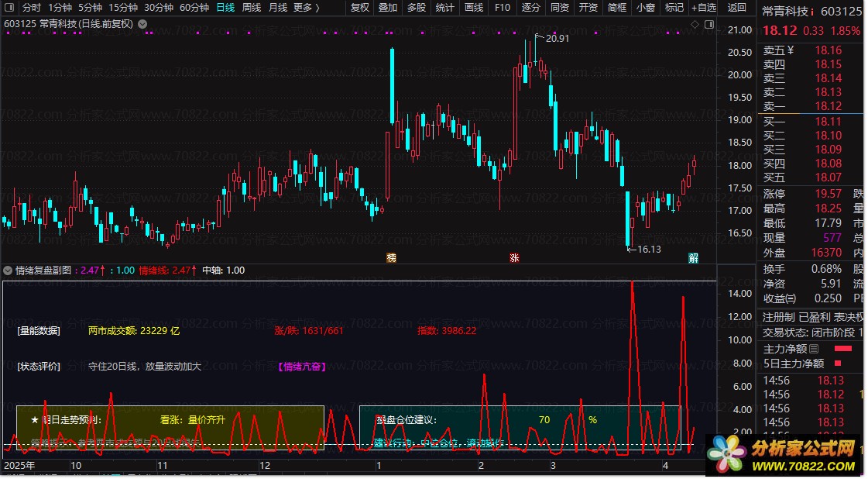Click the 开资 toolbar button
Screen dimensions: 868x479
pyautogui.click(x=588, y=7)
